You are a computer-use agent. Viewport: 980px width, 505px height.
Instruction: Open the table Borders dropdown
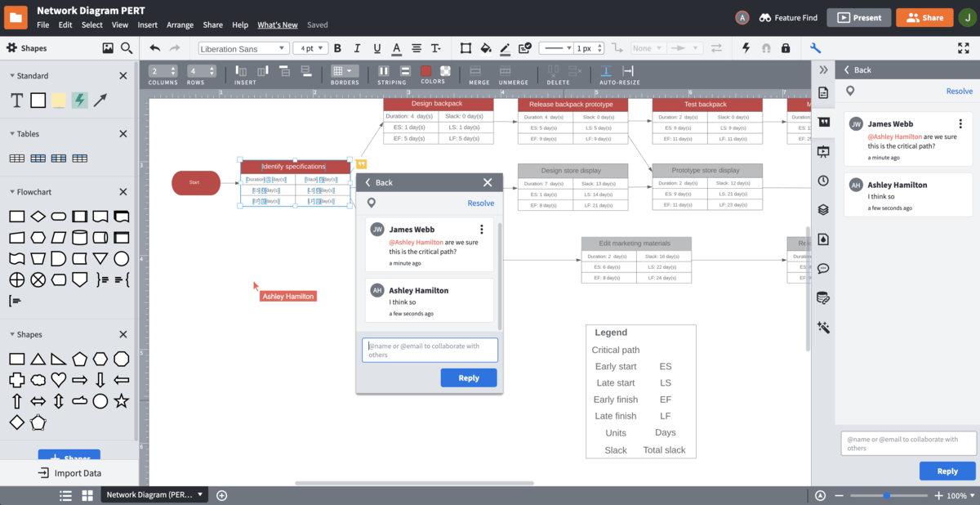(x=345, y=72)
